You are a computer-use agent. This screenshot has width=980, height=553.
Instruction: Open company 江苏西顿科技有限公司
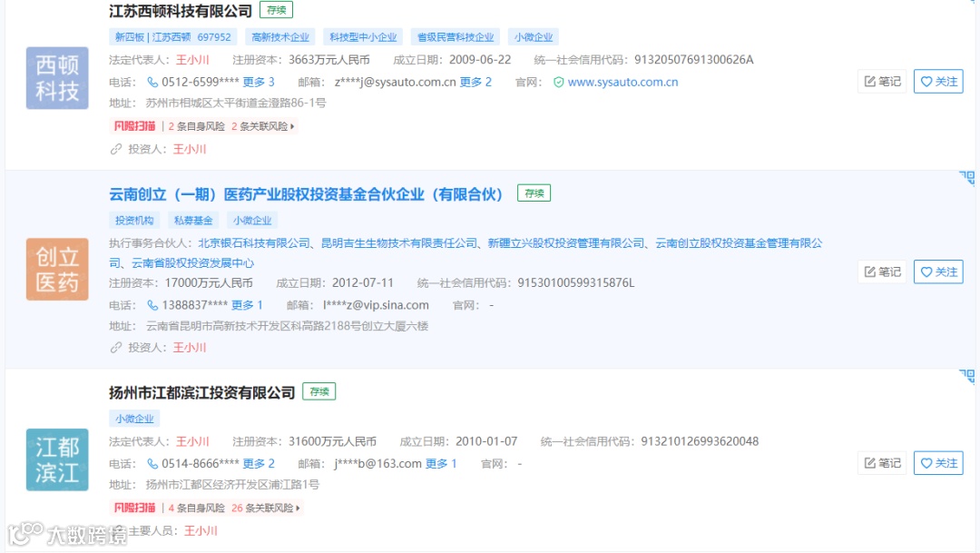pyautogui.click(x=180, y=11)
